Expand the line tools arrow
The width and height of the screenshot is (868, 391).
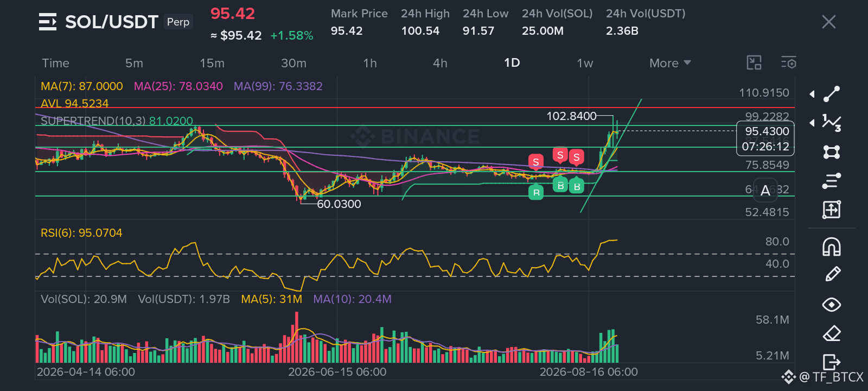click(x=812, y=94)
